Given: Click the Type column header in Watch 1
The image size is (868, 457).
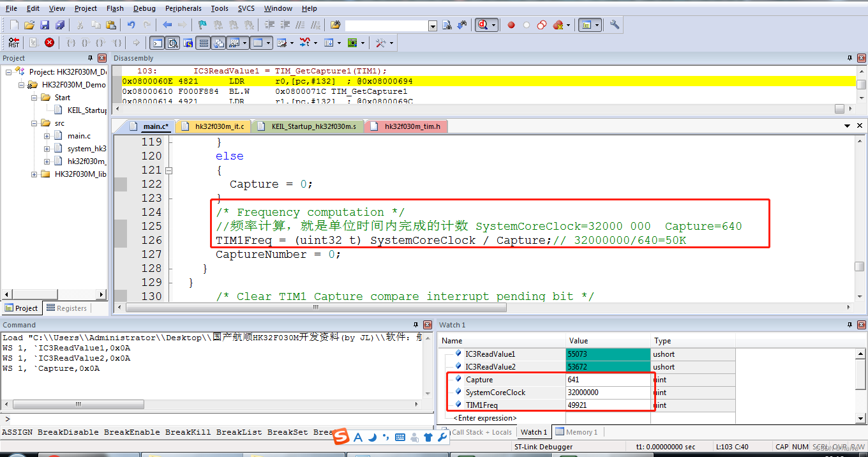Looking at the screenshot, I should pos(693,341).
